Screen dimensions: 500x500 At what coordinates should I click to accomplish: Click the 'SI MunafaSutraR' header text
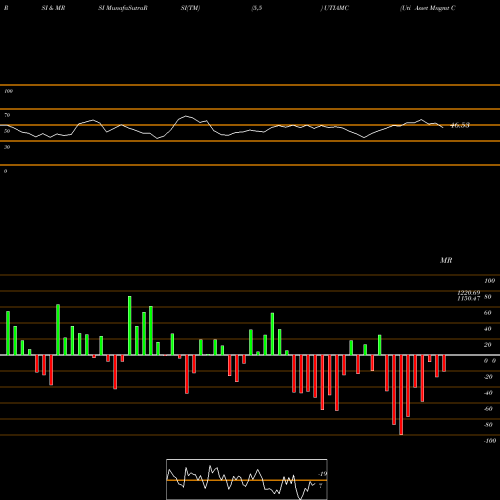[123, 8]
